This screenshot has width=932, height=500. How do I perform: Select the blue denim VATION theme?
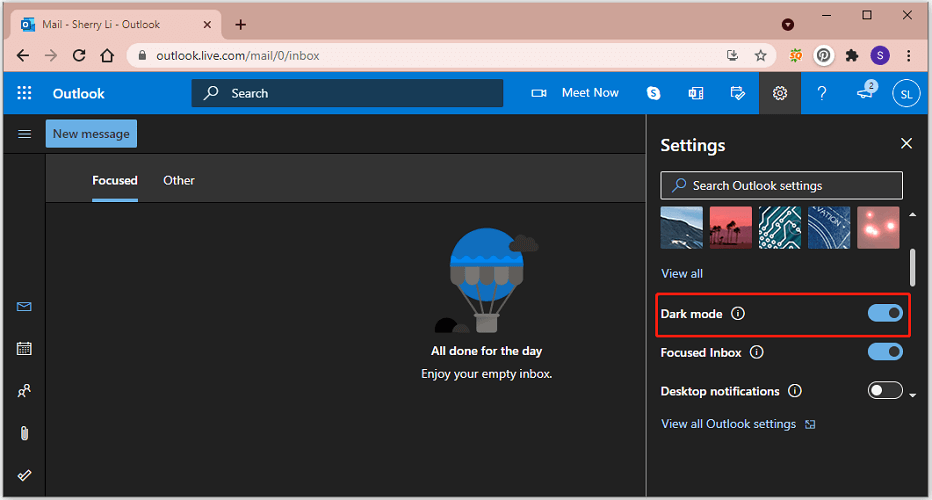829,227
